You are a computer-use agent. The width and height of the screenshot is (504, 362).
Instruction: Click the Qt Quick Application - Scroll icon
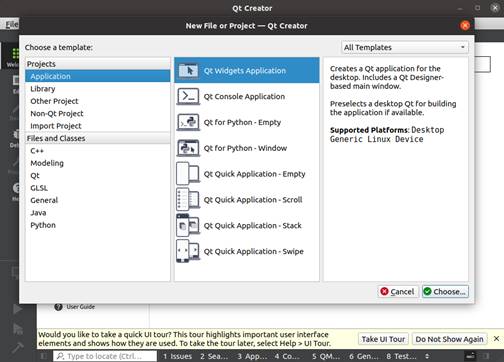pos(188,200)
